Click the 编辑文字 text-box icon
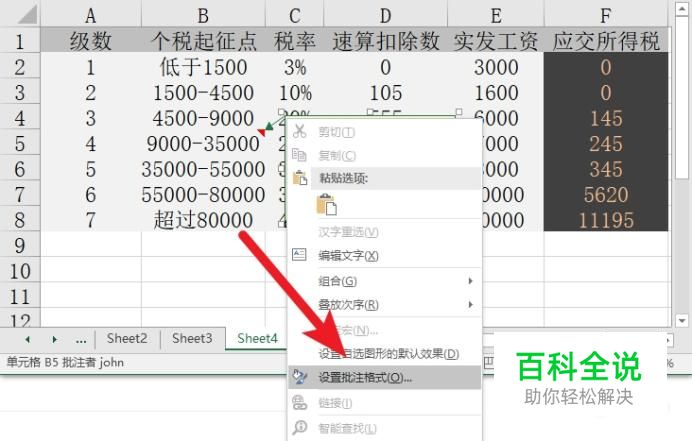Image resolution: width=692 pixels, height=441 pixels. (299, 255)
